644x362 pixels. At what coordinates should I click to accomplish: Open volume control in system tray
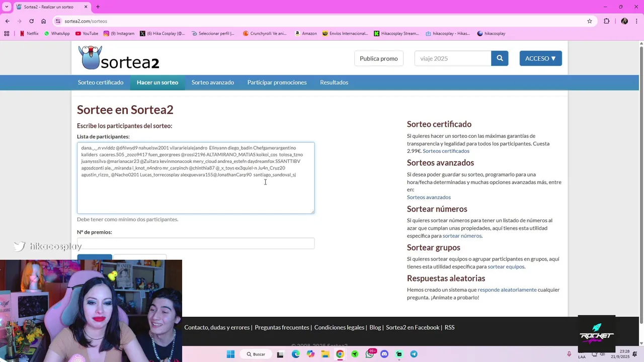point(602,354)
